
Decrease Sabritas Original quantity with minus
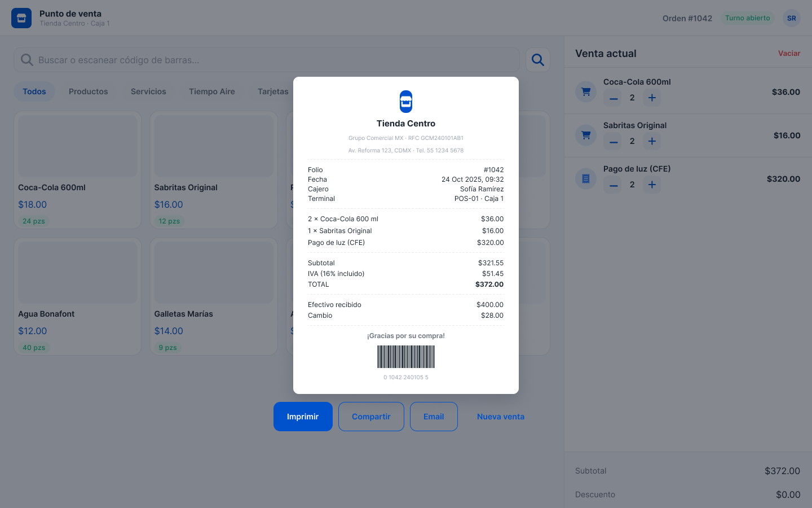coord(614,141)
